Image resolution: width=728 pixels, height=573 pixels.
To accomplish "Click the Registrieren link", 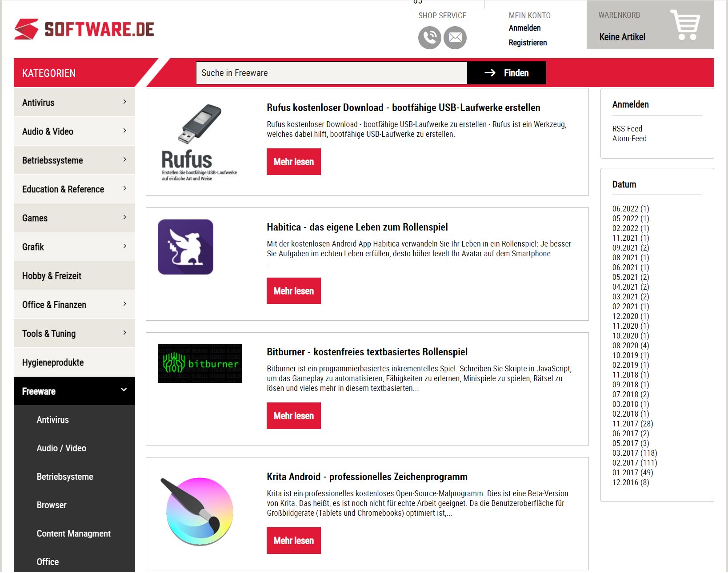I will 528,43.
